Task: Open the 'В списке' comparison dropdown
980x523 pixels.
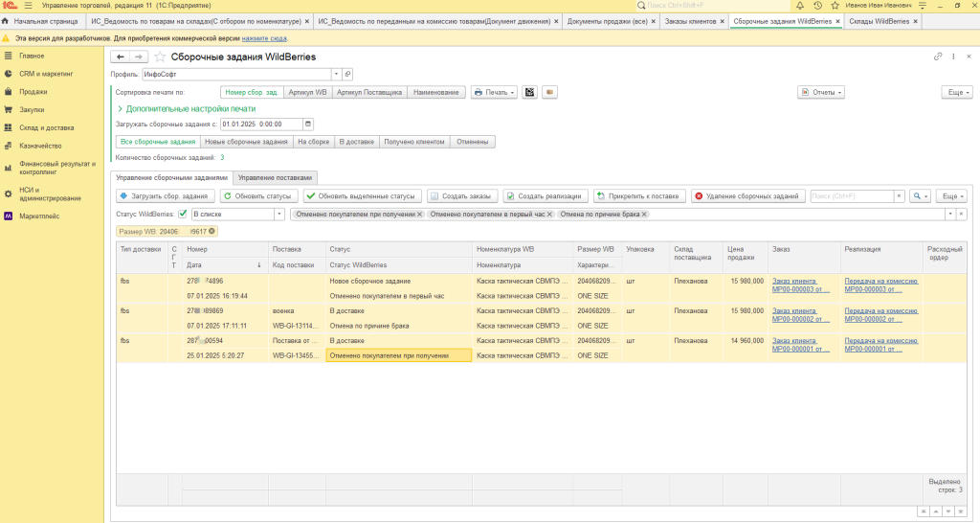Action: pos(279,214)
